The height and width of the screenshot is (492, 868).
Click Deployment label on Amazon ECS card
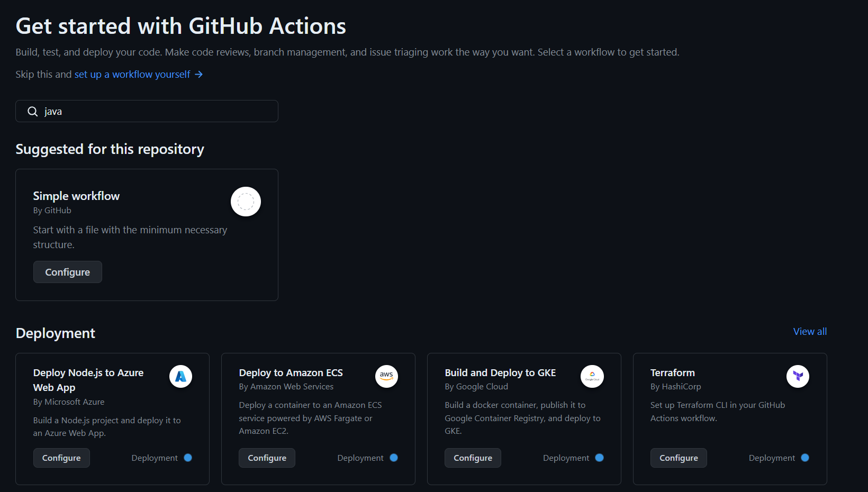pos(360,458)
